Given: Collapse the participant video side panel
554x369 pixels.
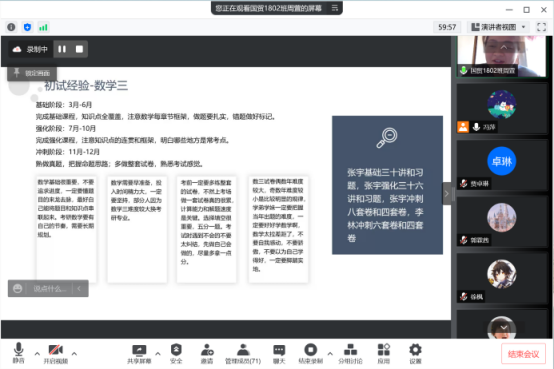Looking at the screenshot, I should tap(447, 193).
